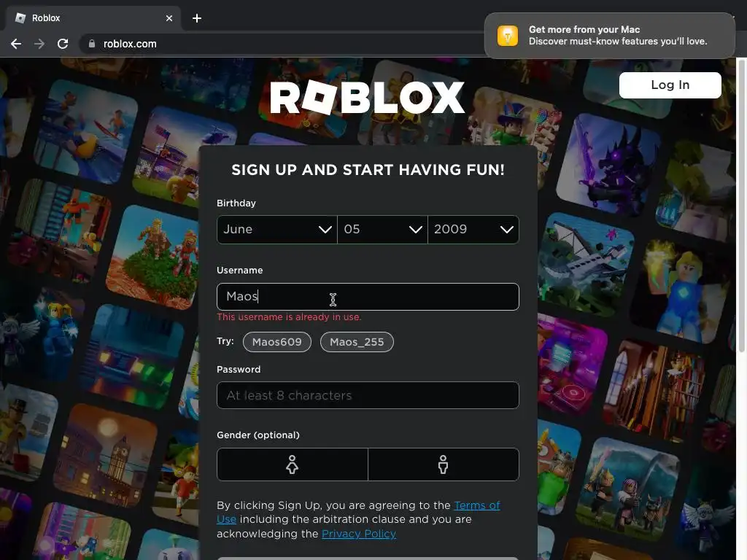
Task: Click the lightbulb tips notification icon
Action: click(x=508, y=36)
